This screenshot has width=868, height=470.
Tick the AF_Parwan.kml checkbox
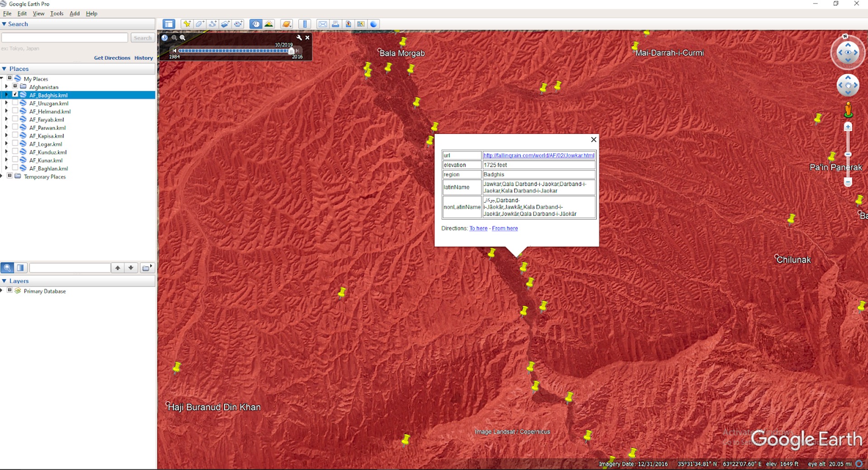click(x=15, y=127)
